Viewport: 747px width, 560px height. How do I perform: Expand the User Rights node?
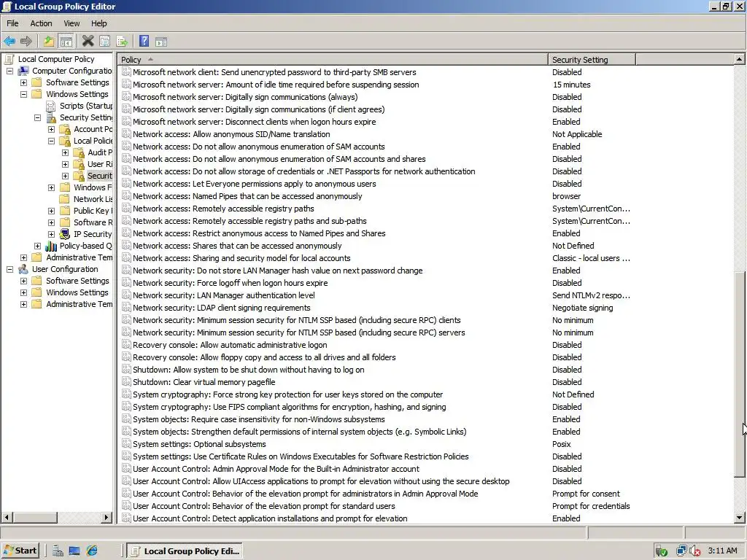[x=65, y=164]
